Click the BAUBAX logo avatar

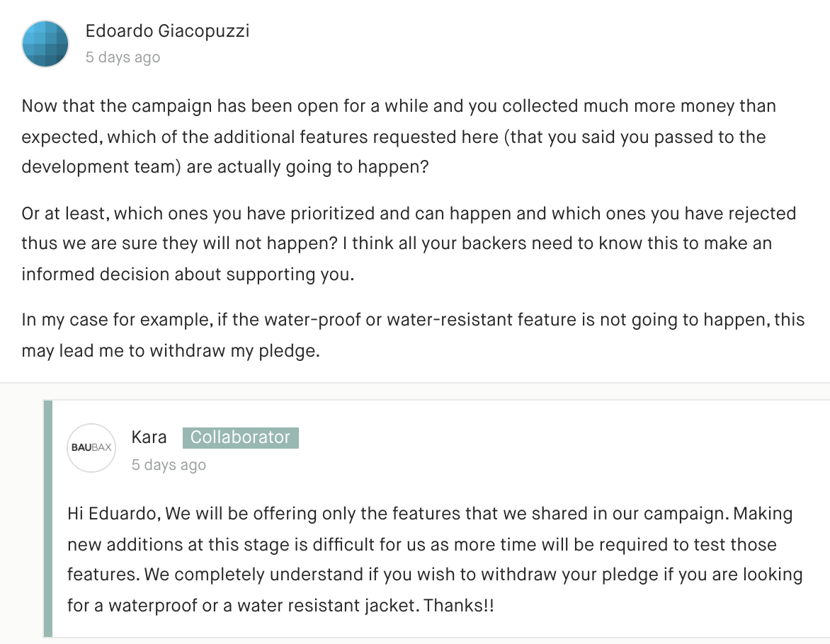click(91, 448)
